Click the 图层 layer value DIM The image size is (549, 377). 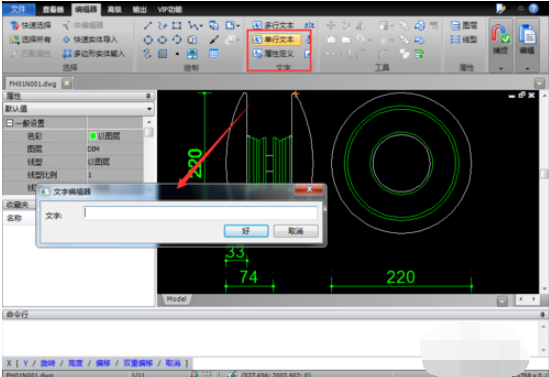(x=93, y=149)
